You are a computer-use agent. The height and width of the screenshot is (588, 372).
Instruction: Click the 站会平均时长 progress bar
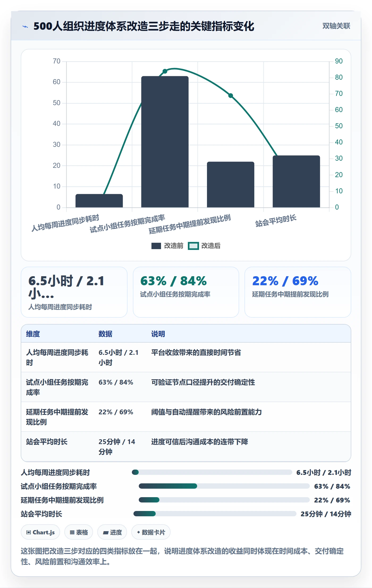point(215,514)
